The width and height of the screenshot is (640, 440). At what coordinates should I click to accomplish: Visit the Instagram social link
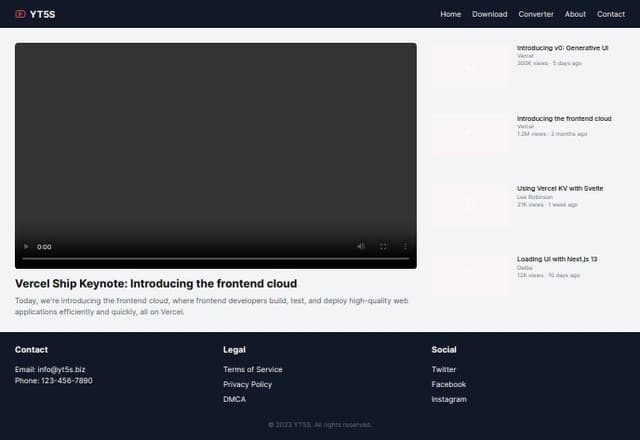pyautogui.click(x=449, y=399)
